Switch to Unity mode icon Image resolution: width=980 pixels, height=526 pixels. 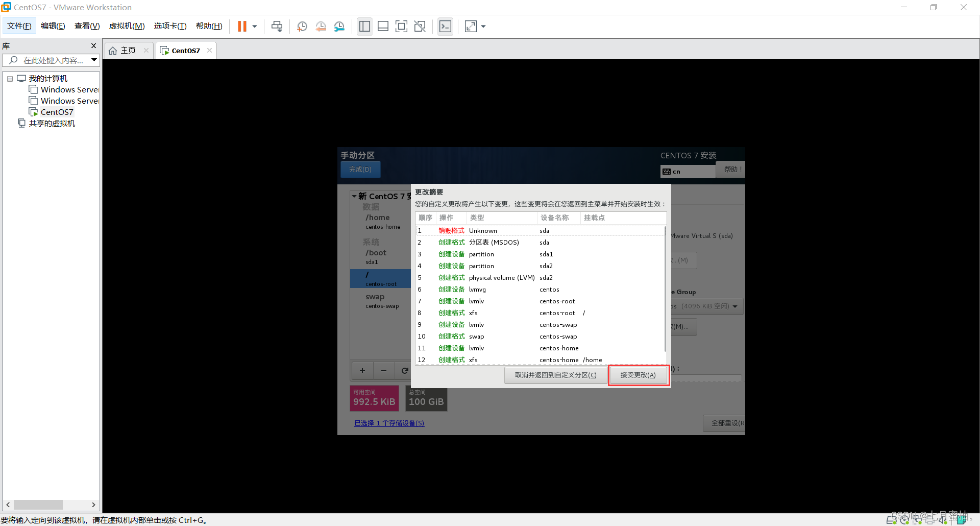click(x=420, y=27)
